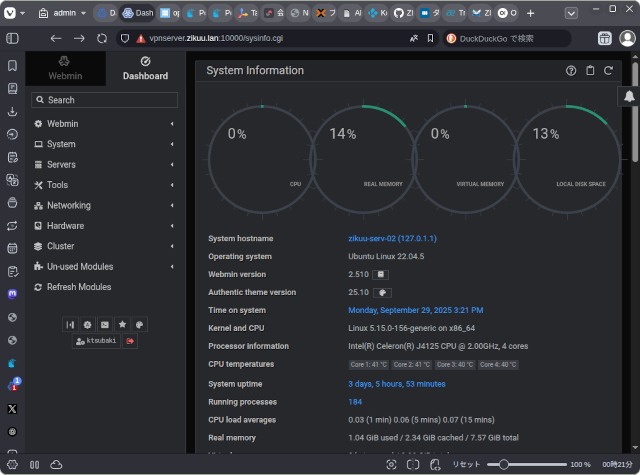
Task: Open the Mastodon panel in the browser sidebar
Action: pos(12,294)
